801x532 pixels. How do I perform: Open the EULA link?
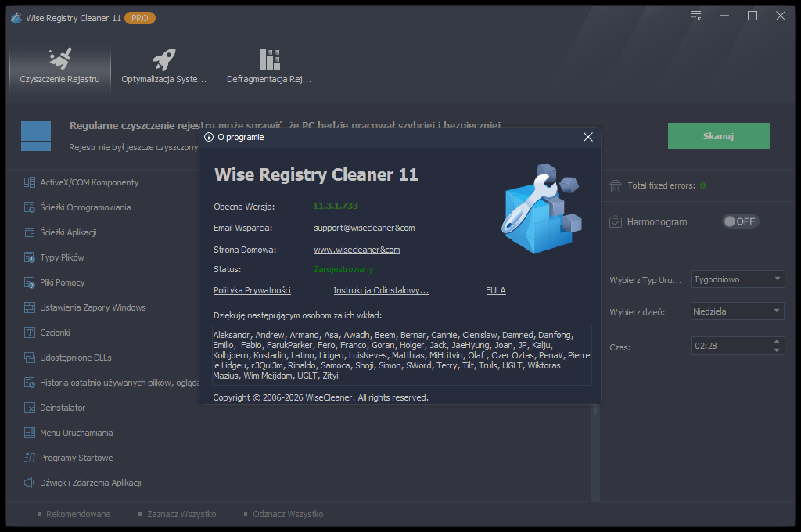click(x=495, y=290)
